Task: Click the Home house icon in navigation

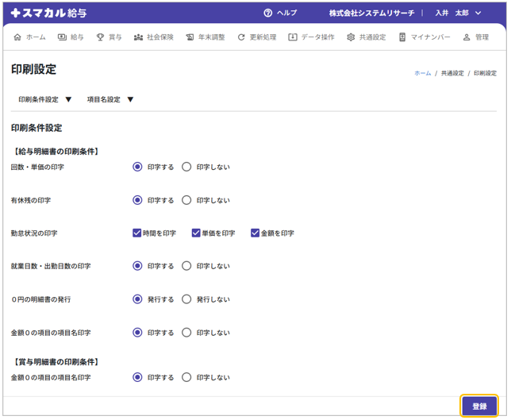Action: (17, 37)
